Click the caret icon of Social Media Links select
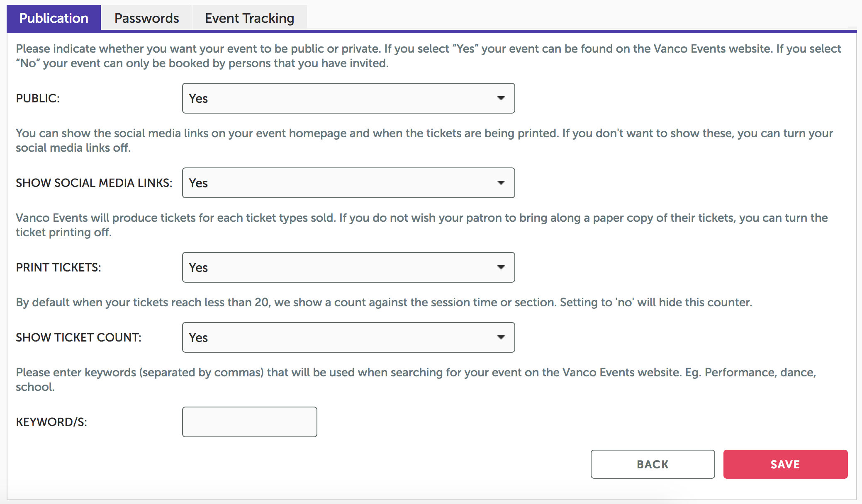The image size is (862, 504). coord(501,183)
